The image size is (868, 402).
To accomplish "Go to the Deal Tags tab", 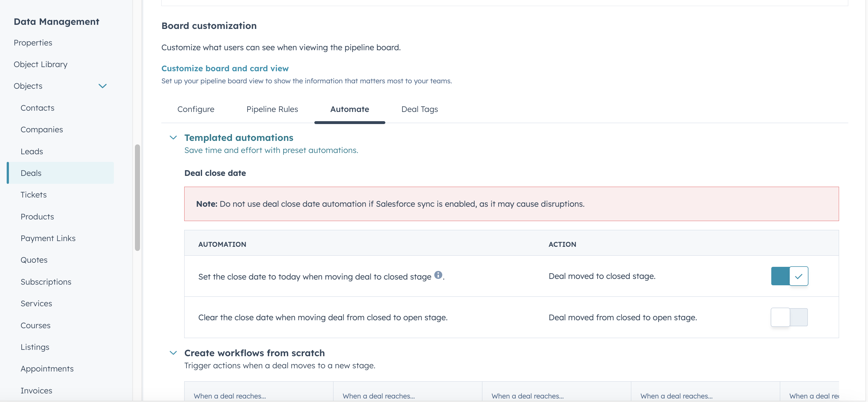I will [419, 109].
